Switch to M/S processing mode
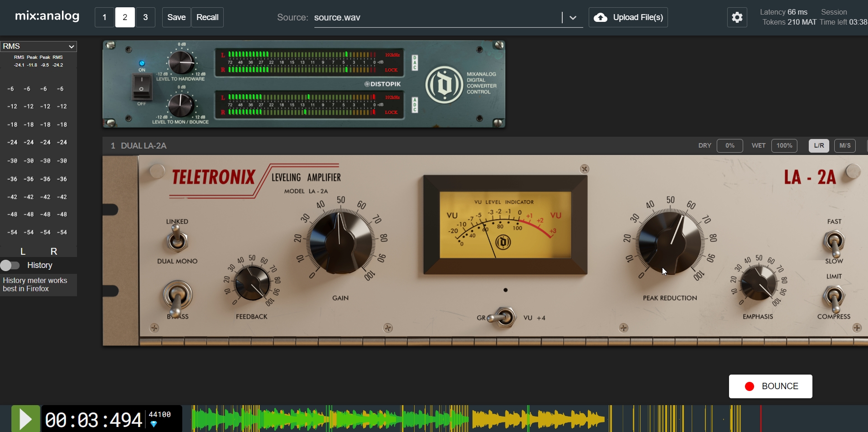Image resolution: width=868 pixels, height=432 pixels. (845, 146)
